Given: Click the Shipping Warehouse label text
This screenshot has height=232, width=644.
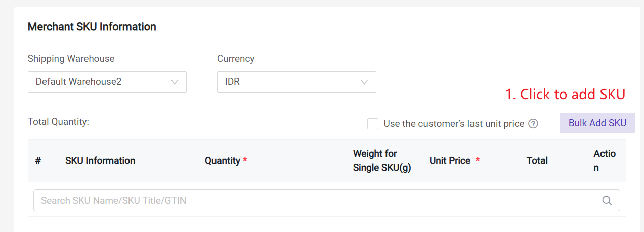Looking at the screenshot, I should pos(71,59).
